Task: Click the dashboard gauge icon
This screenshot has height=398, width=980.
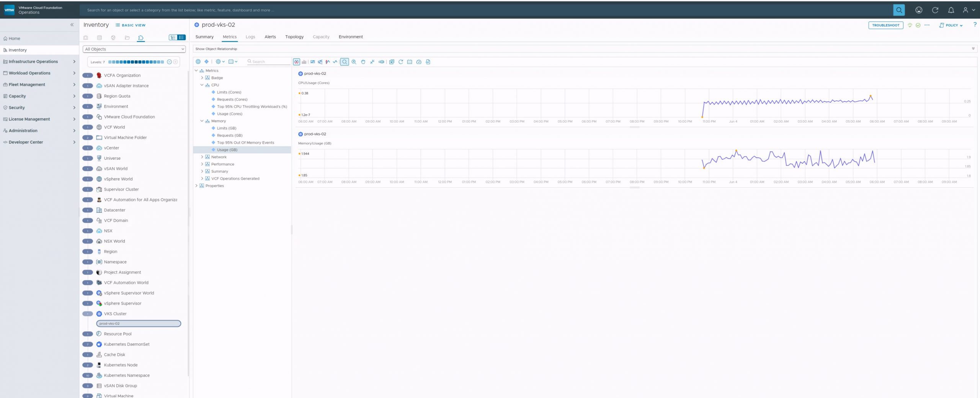Action: (419, 62)
